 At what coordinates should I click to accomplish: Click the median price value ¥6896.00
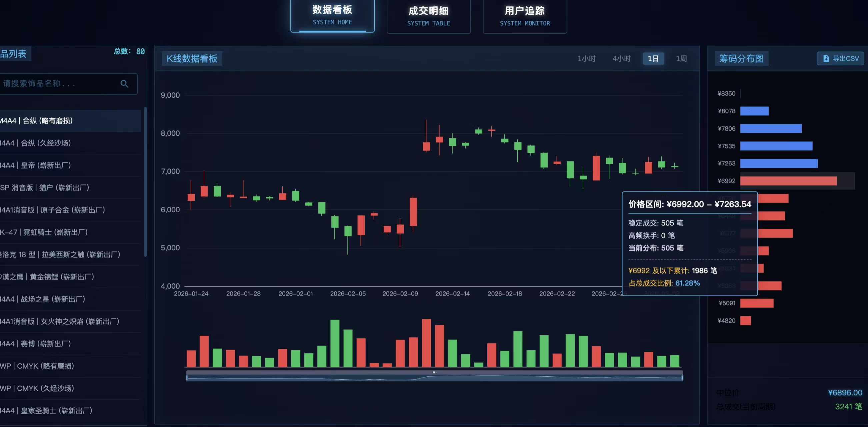[845, 393]
